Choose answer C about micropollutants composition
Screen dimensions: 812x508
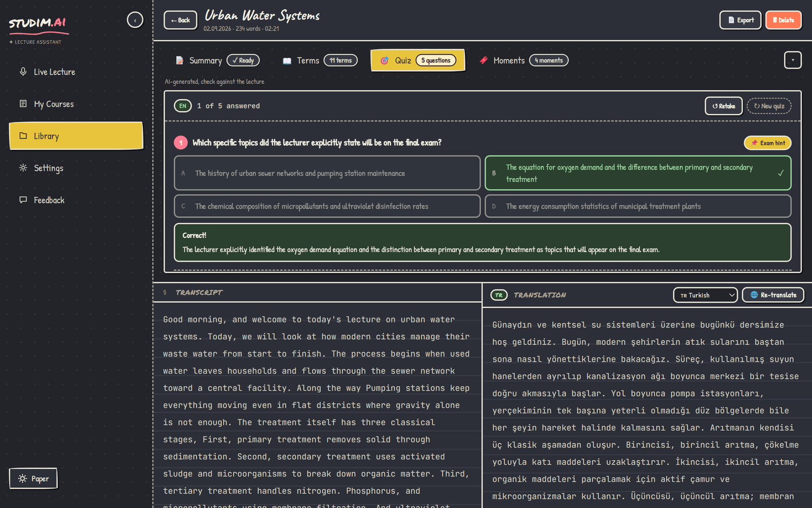(327, 206)
